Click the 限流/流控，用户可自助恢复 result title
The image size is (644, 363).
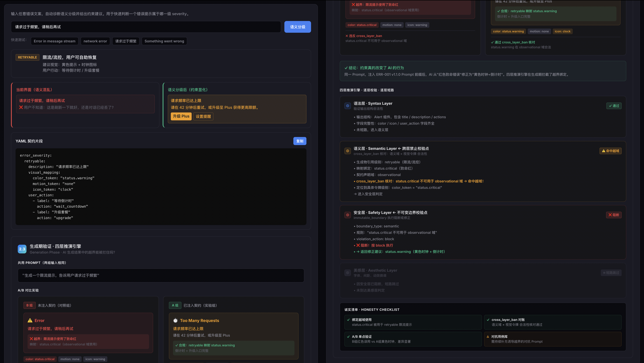pyautogui.click(x=69, y=57)
